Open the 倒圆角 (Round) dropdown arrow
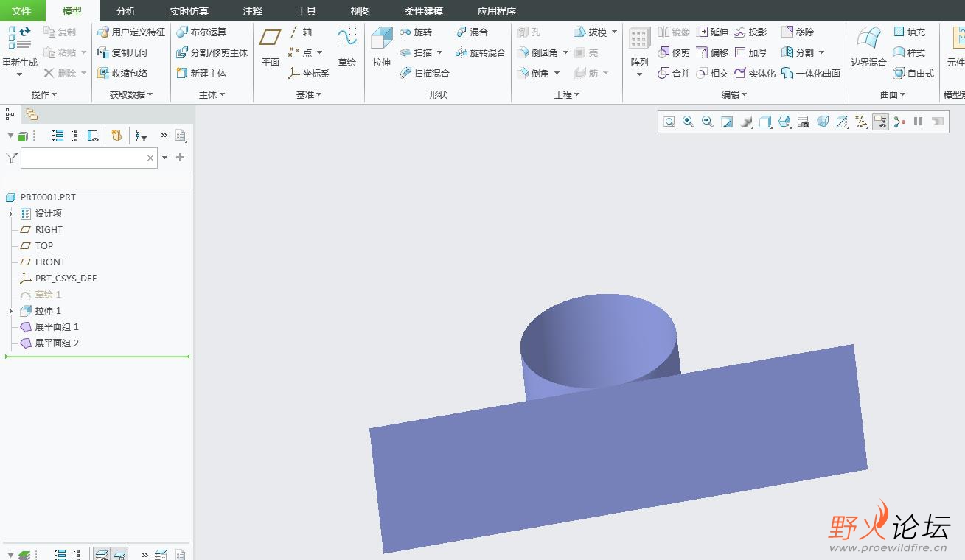 tap(565, 53)
